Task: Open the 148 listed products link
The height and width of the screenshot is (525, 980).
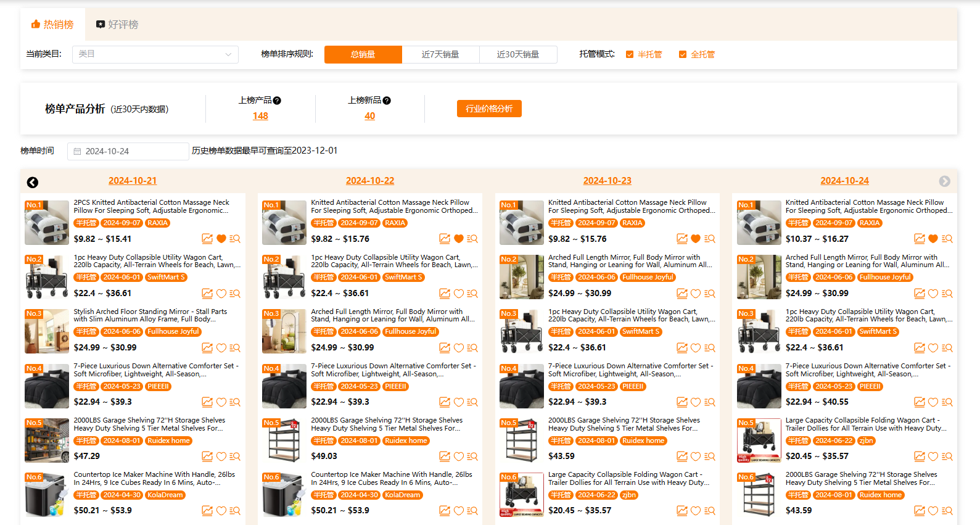Action: (260, 116)
